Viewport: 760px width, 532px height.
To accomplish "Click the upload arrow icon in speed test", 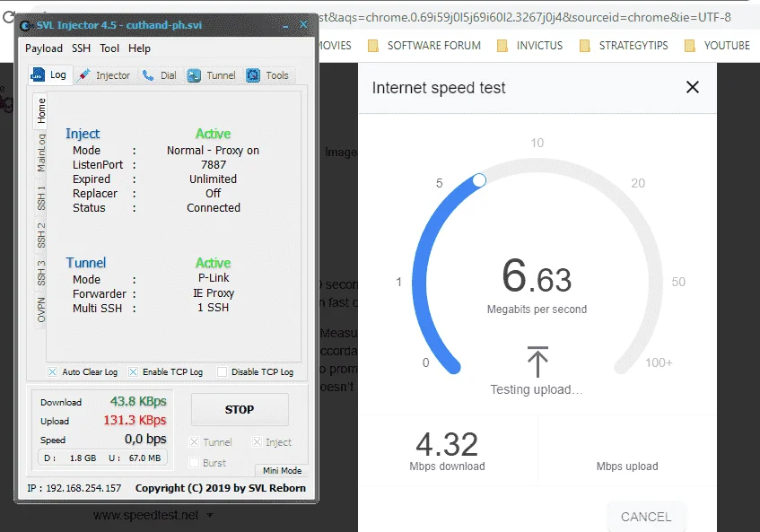I will coord(537,362).
